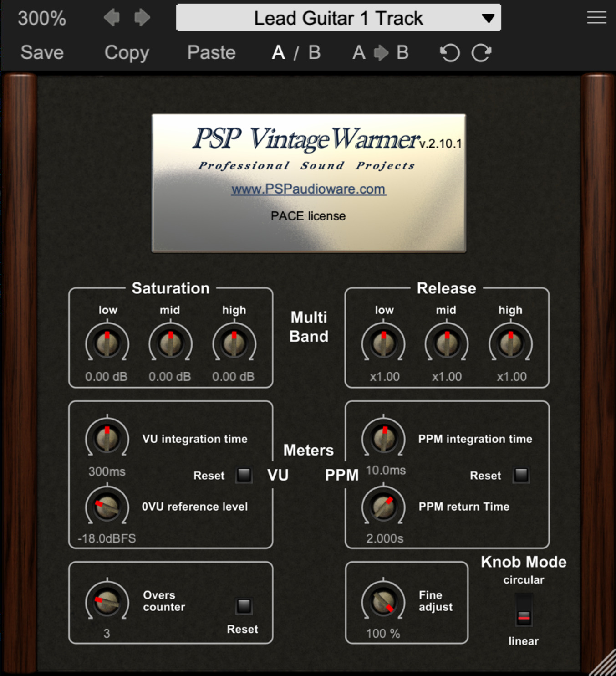Screen dimensions: 616x676
Task: Click the redo arrow icon
Action: [x=481, y=53]
